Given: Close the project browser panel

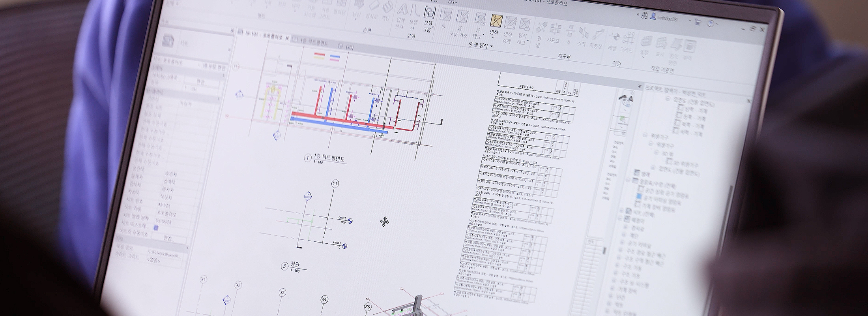Looking at the screenshot, I should click(x=749, y=101).
